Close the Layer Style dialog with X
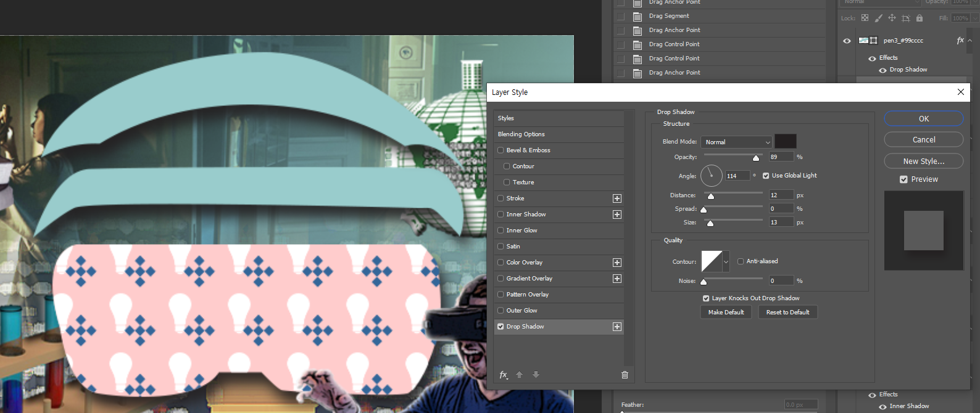 tap(960, 92)
